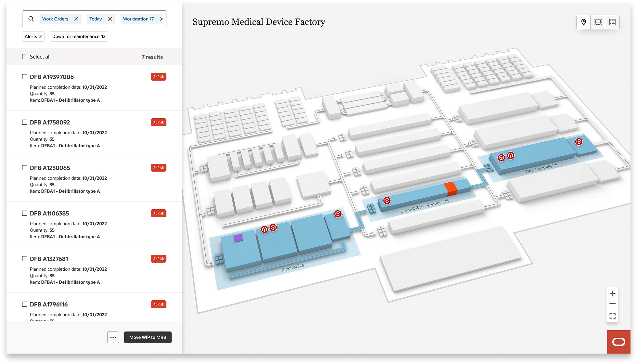Switch to the process flow view icon
Viewport: 637px width, 364px height.
[x=598, y=22]
